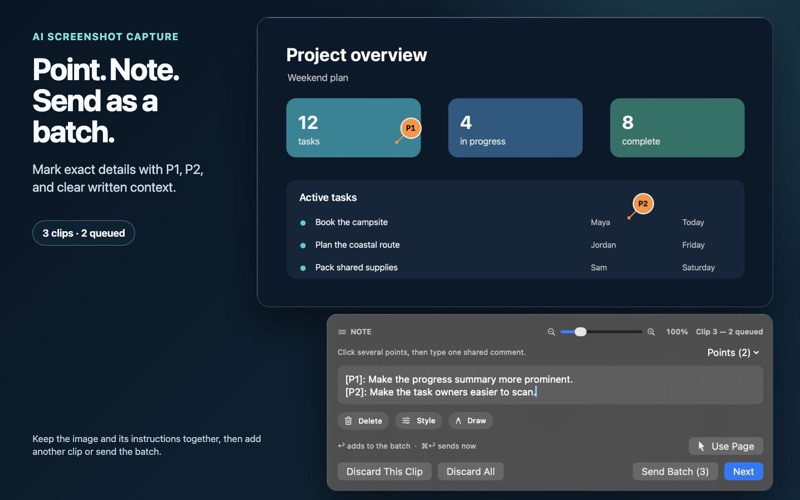Click the drag handle icon beside NOTE
Image resolution: width=800 pixels, height=500 pixels.
pos(342,332)
